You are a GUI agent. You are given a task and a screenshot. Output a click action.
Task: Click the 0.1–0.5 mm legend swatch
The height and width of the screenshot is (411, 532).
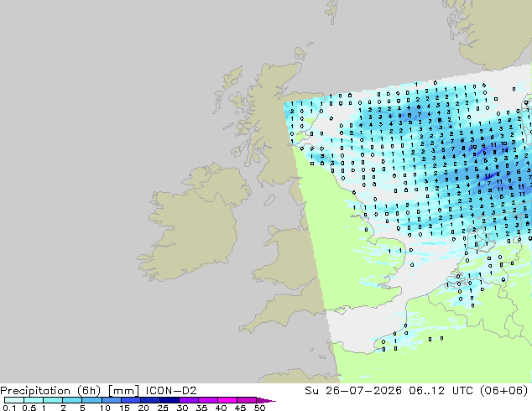click(x=14, y=400)
